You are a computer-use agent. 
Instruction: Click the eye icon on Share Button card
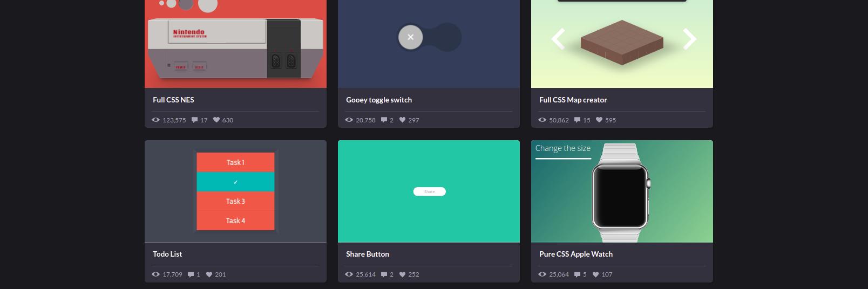349,274
